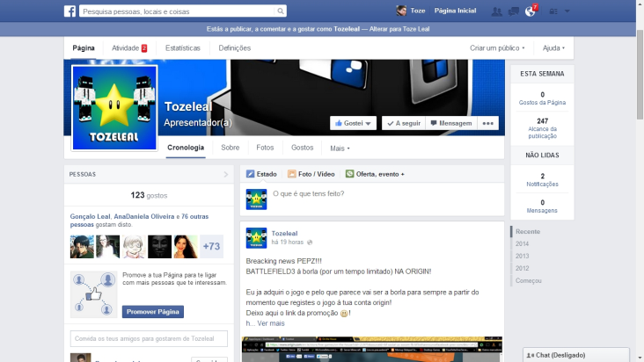Click the Alterar para Toze Leal link
The height and width of the screenshot is (362, 644).
(x=399, y=29)
